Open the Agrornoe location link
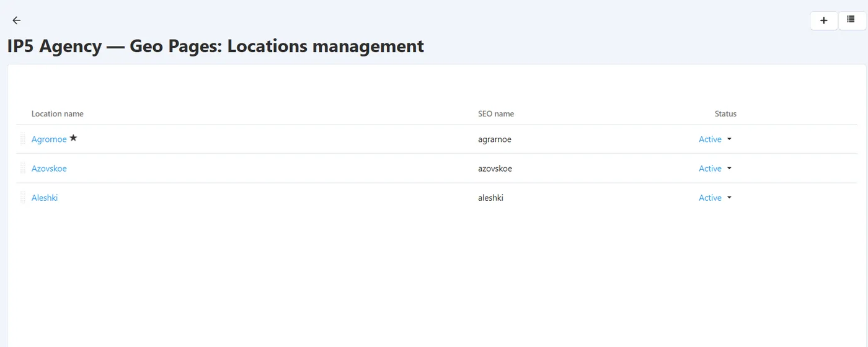This screenshot has width=868, height=347. point(49,139)
